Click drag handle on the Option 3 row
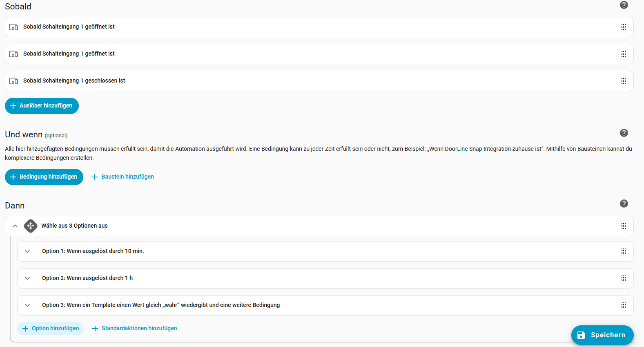The width and height of the screenshot is (644, 347). click(x=623, y=305)
